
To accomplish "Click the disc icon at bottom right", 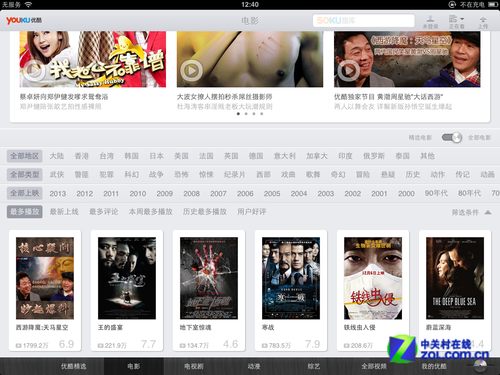I will click(x=480, y=366).
